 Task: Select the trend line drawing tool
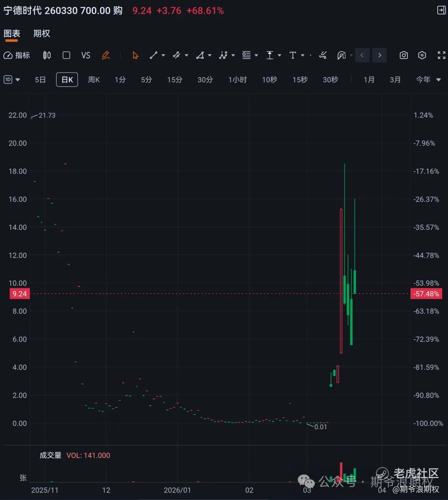(x=153, y=55)
